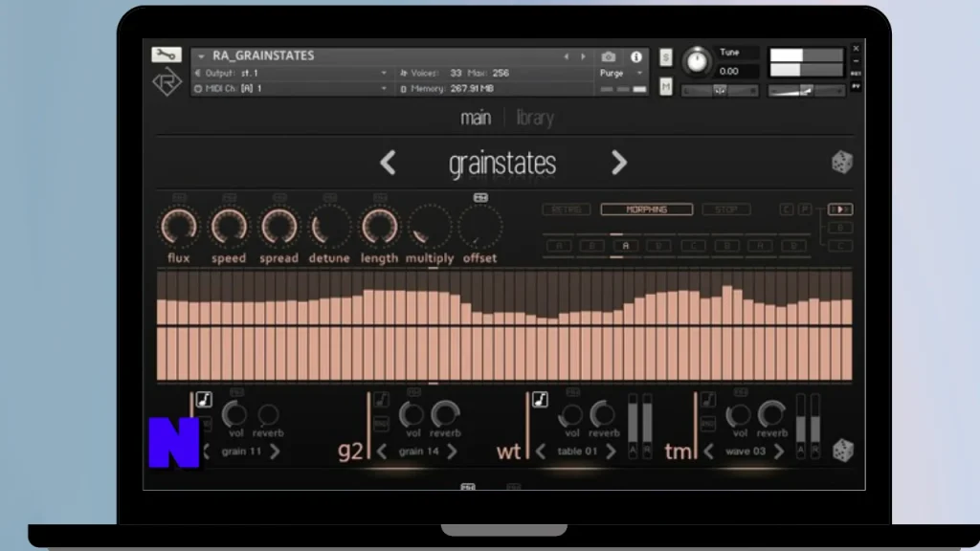Click the dice icon next to tm section

pyautogui.click(x=842, y=451)
